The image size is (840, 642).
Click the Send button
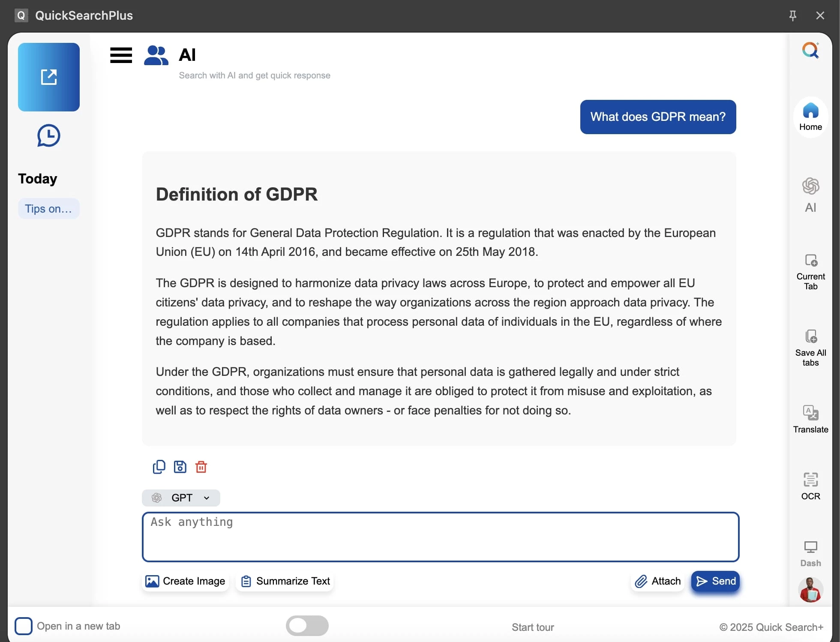click(715, 581)
